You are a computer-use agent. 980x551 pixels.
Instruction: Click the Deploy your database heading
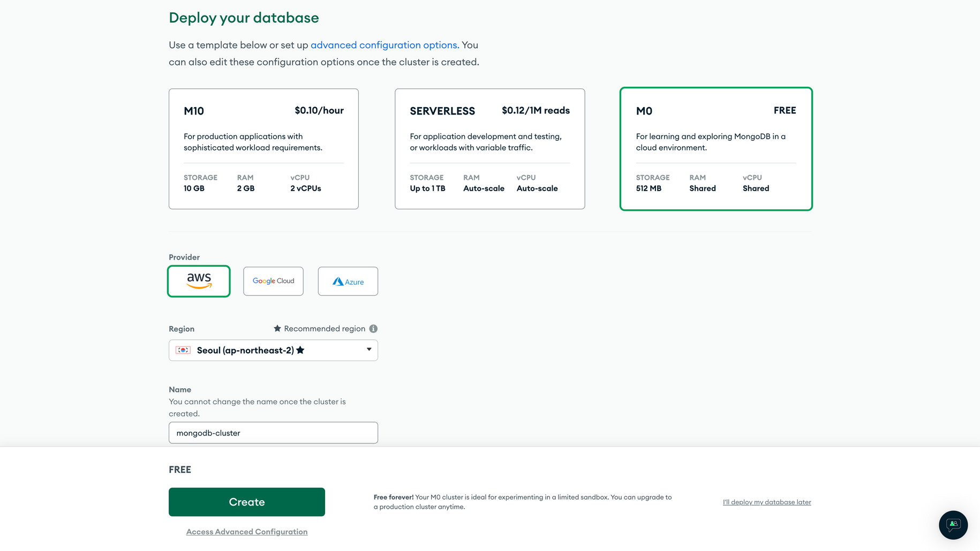click(x=244, y=18)
